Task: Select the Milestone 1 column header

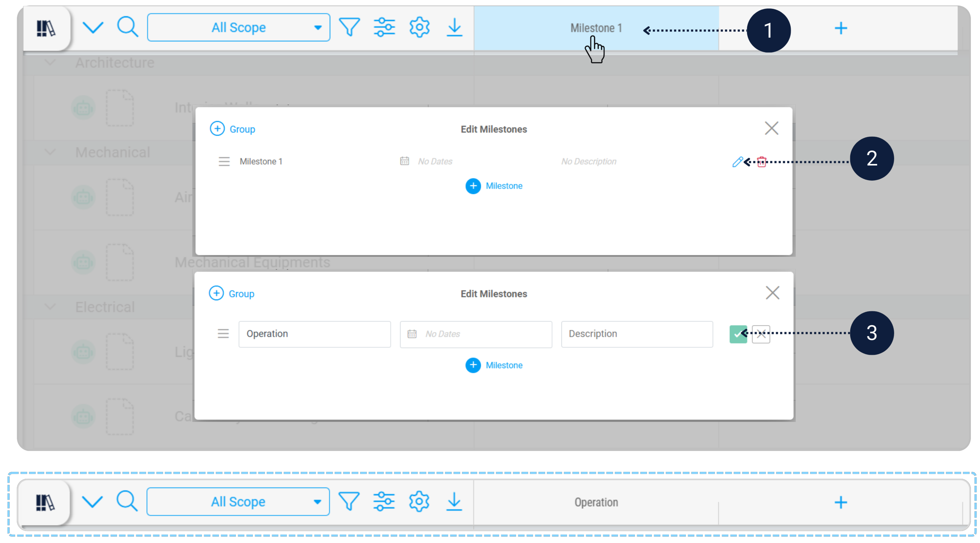Action: click(596, 28)
